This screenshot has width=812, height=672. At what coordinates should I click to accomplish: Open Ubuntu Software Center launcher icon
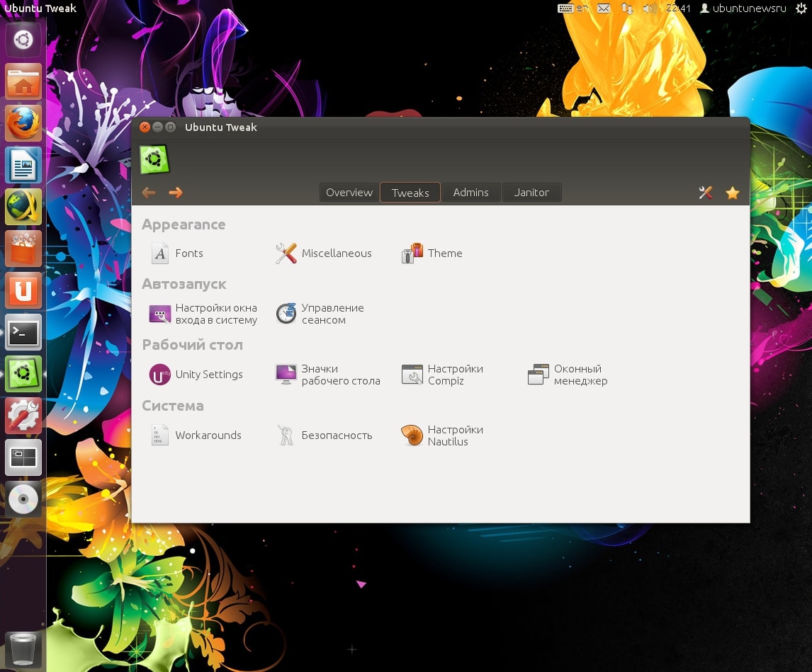click(23, 249)
